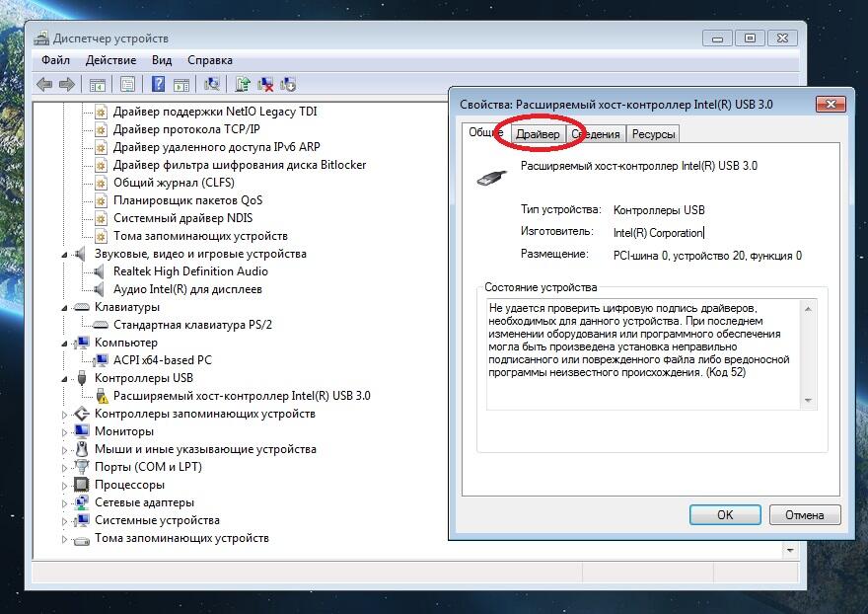This screenshot has height=614, width=868.
Task: Click the USB plug icon in the properties dialog
Action: 492,178
